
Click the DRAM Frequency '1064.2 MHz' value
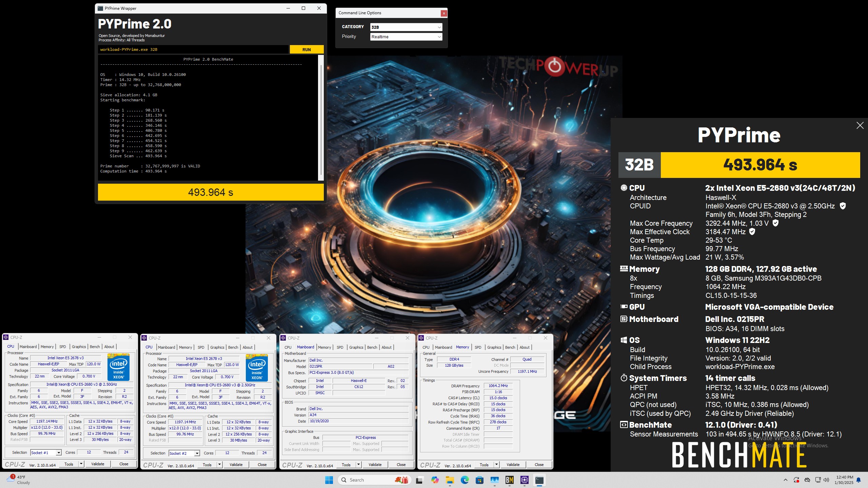tap(498, 386)
